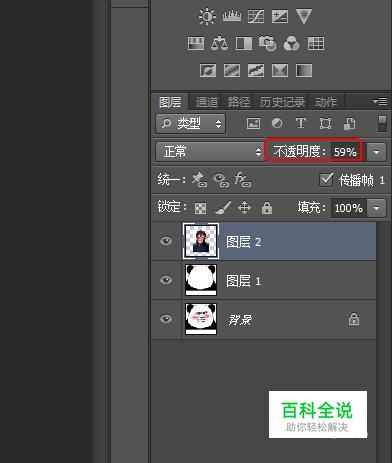Viewport: 392px width, 463px height.
Task: Hide 图层 1 with eye icon
Action: pos(166,280)
